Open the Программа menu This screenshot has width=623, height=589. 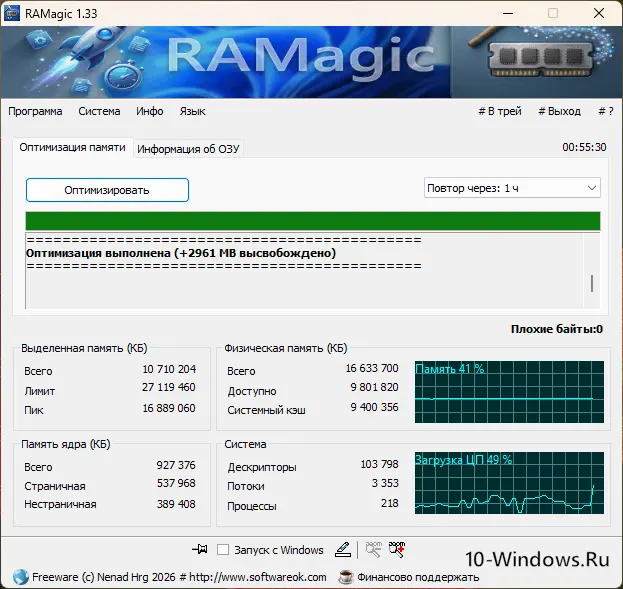pyautogui.click(x=35, y=111)
